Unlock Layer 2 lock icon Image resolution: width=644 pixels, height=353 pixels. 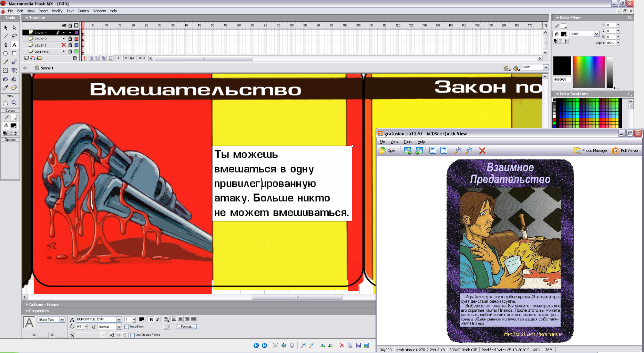click(70, 39)
